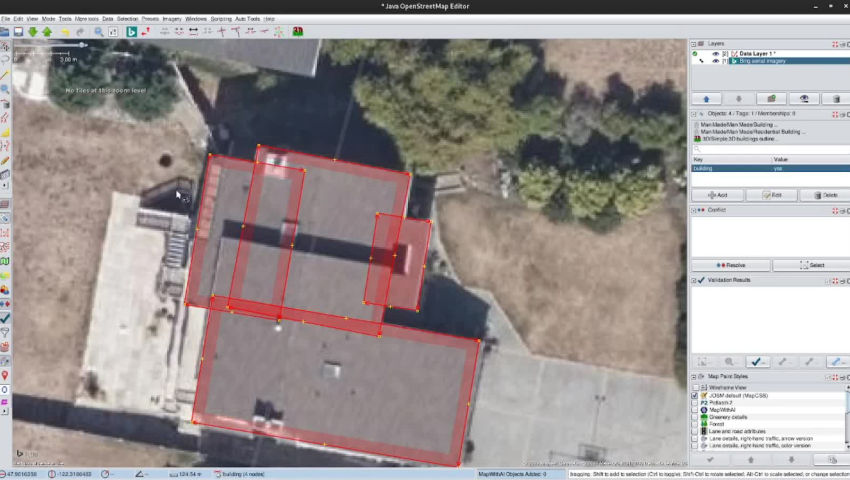Select the Data Layer 1 row

(789, 54)
